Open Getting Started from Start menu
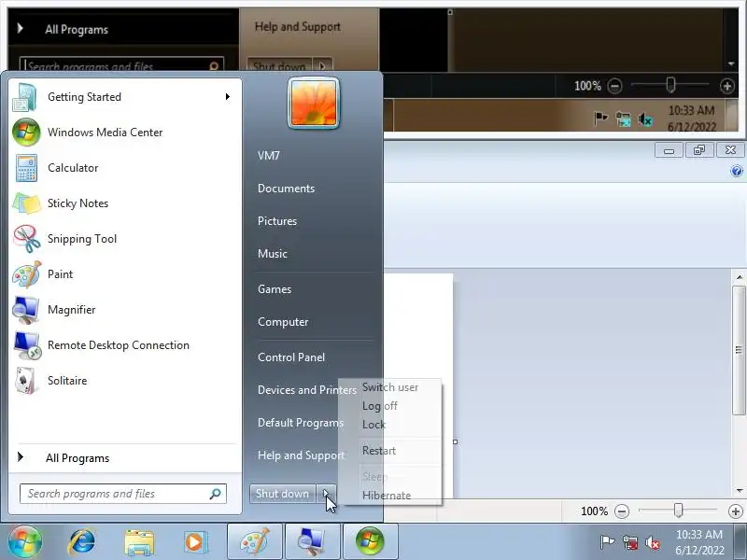Image resolution: width=747 pixels, height=560 pixels. click(125, 97)
